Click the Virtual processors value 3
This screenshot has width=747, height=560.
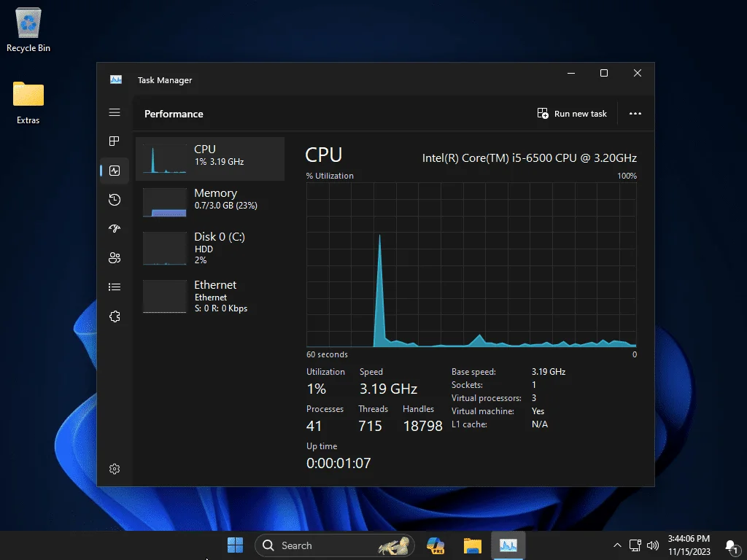coord(534,397)
